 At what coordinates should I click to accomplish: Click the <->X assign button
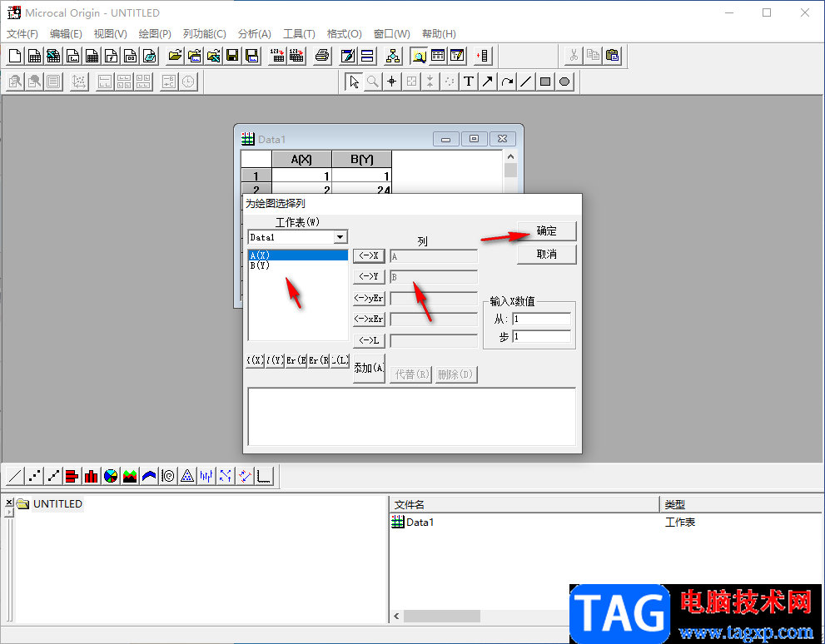click(x=369, y=256)
